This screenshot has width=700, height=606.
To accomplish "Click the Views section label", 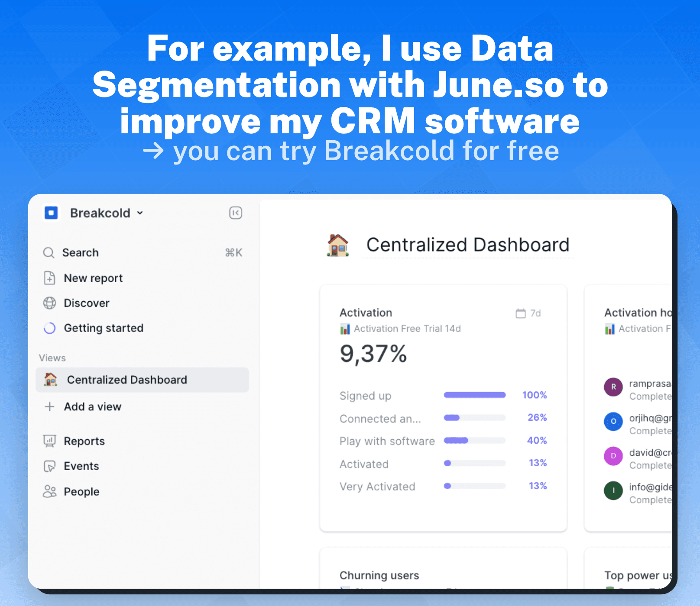I will tap(52, 358).
